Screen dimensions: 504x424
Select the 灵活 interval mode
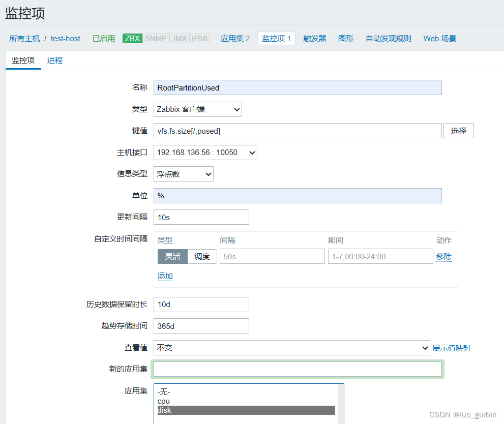click(x=172, y=257)
